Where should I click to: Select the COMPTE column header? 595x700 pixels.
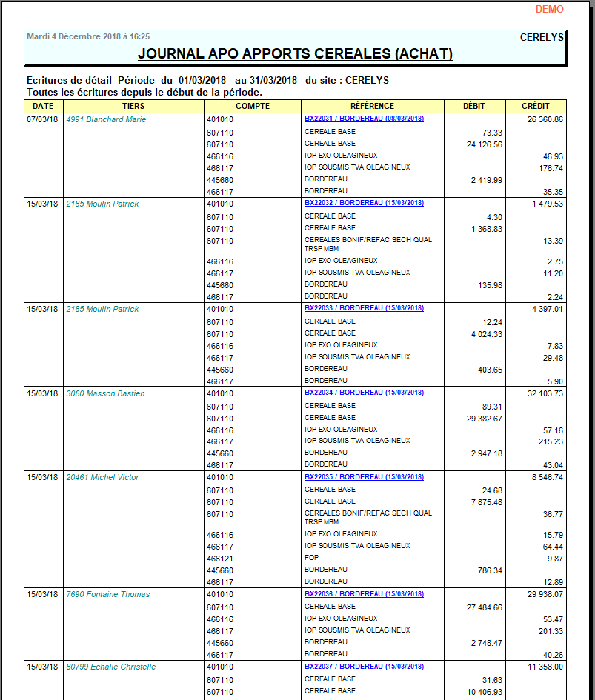click(253, 106)
